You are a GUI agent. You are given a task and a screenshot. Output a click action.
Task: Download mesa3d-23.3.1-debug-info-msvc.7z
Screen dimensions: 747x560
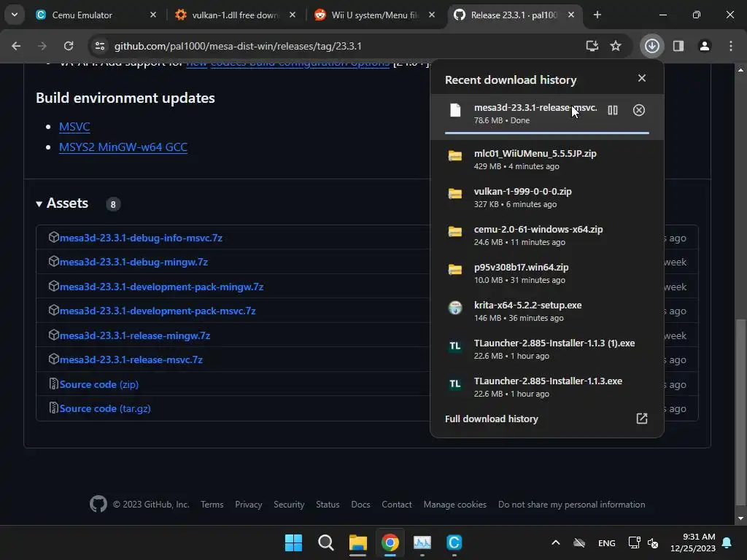click(141, 238)
